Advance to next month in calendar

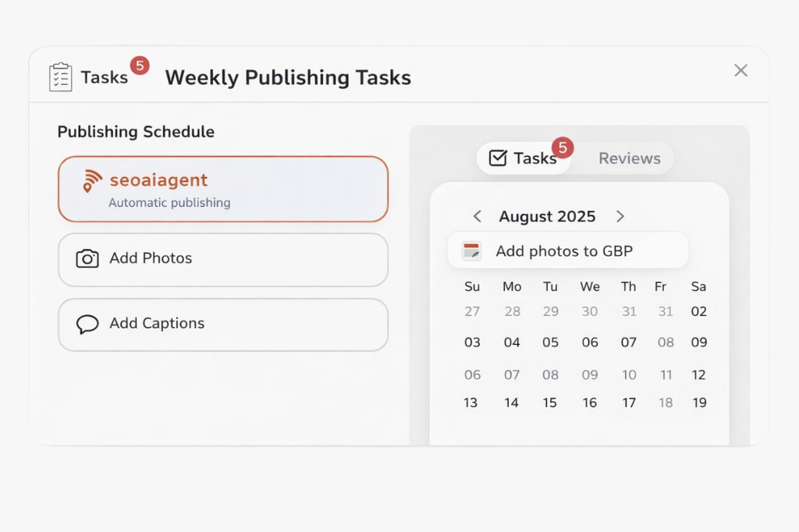click(x=620, y=217)
